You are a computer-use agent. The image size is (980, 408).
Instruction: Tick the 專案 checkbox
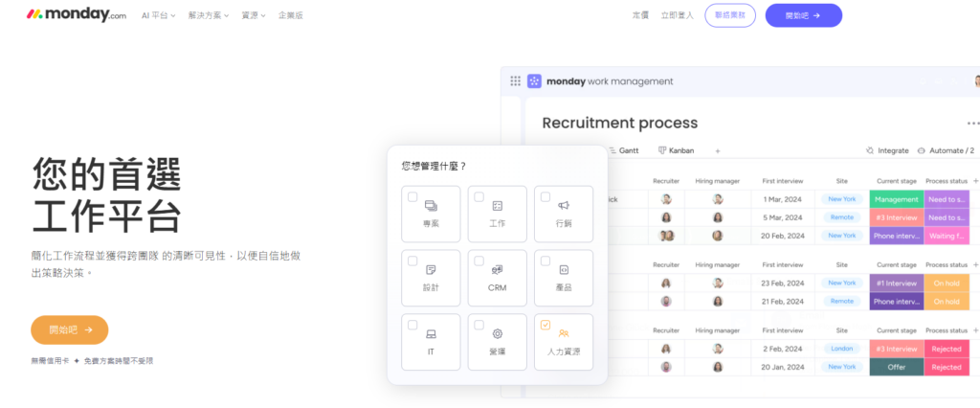coord(412,196)
